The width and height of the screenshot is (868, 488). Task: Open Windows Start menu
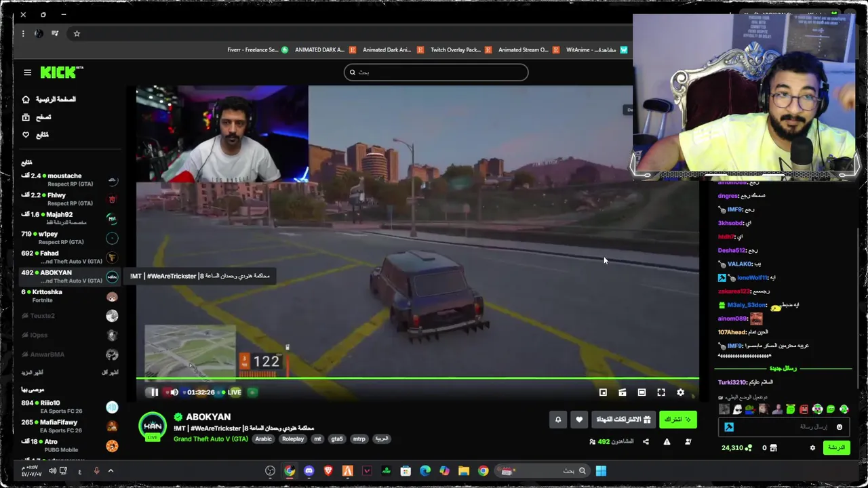point(601,471)
